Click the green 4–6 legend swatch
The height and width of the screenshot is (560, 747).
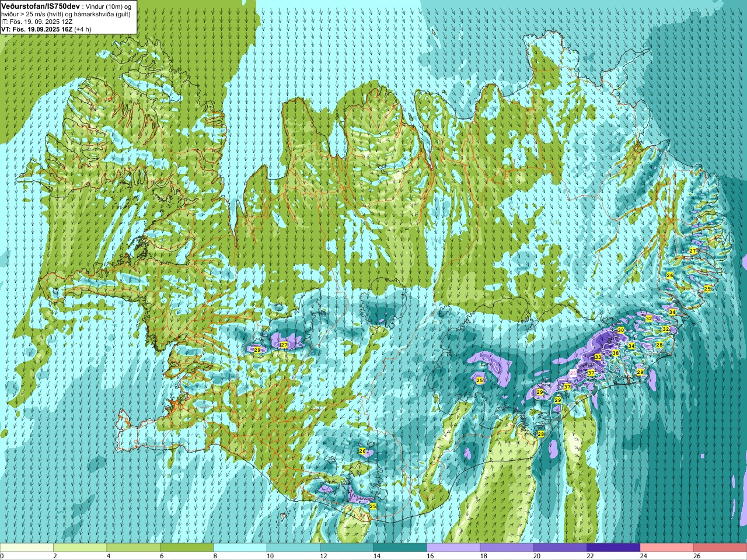(133, 548)
